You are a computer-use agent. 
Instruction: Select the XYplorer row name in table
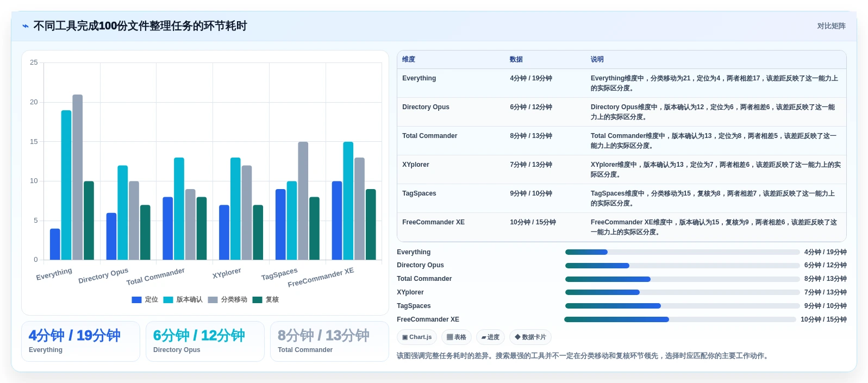[x=416, y=165]
